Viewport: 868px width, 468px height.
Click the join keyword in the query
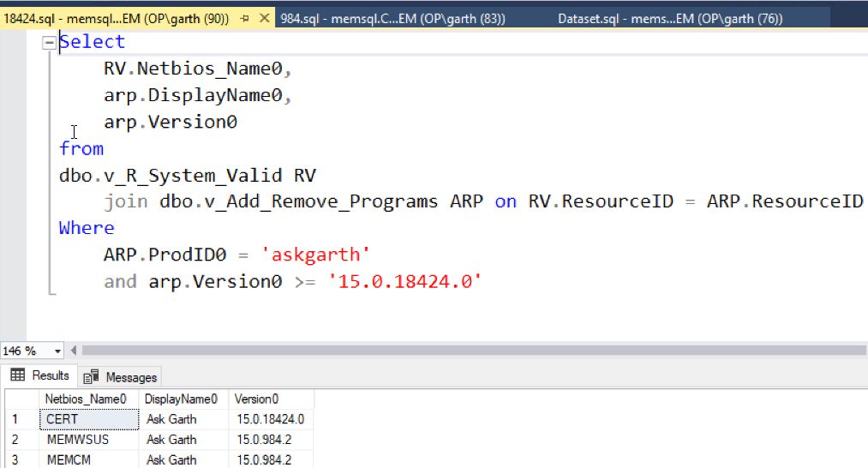pyautogui.click(x=126, y=201)
